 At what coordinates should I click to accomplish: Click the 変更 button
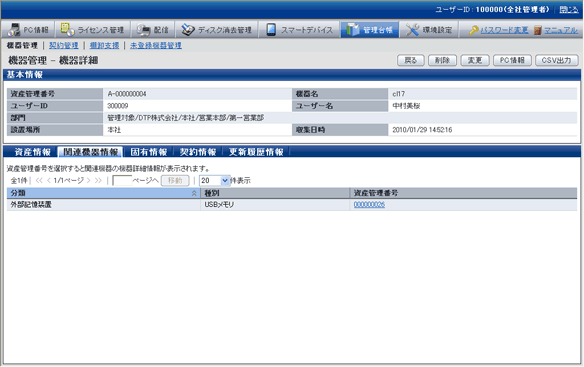click(x=474, y=60)
